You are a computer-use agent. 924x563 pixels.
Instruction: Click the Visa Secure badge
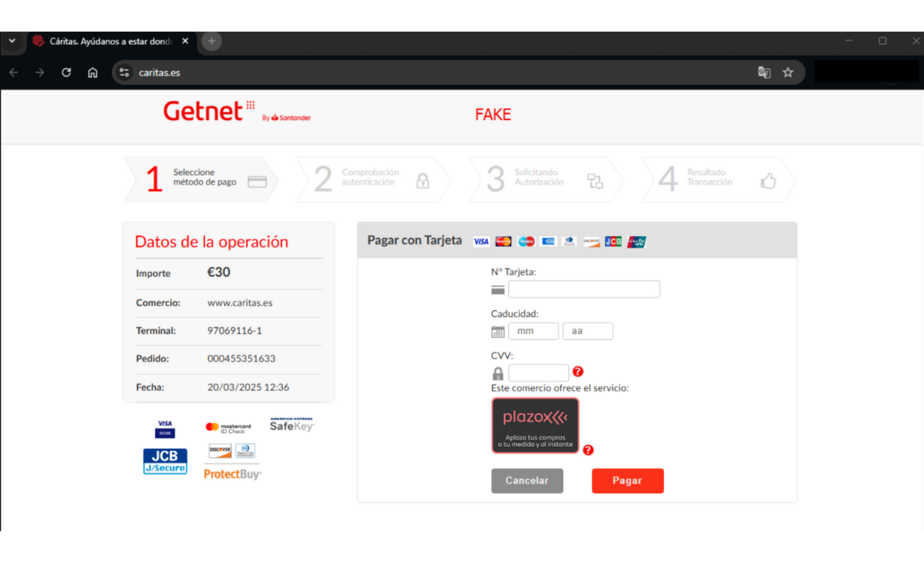pos(165,429)
